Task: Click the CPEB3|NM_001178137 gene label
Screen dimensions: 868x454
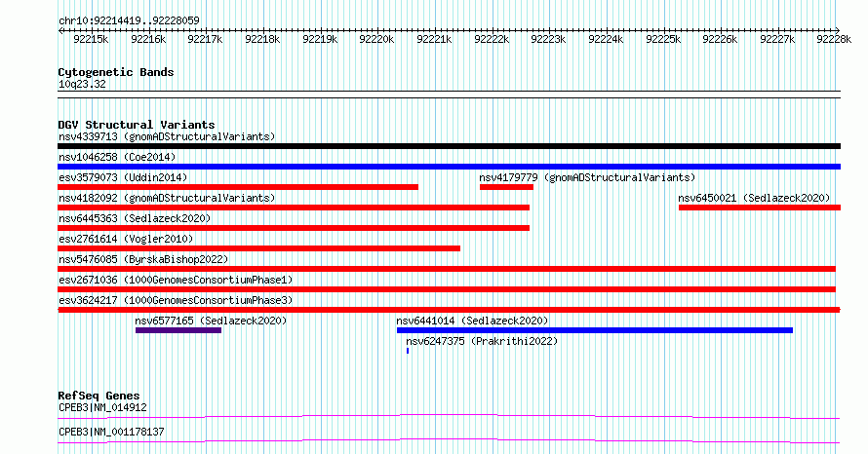Action: point(111,432)
